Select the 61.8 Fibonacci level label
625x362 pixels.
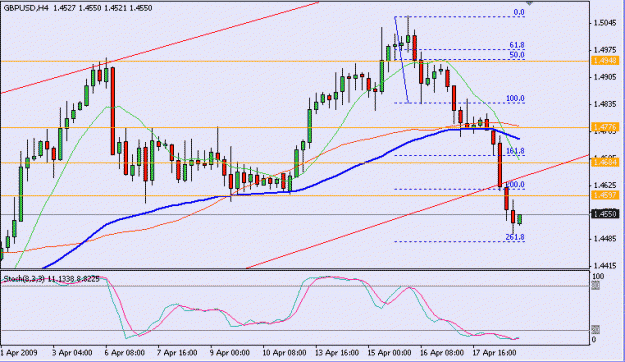517,45
